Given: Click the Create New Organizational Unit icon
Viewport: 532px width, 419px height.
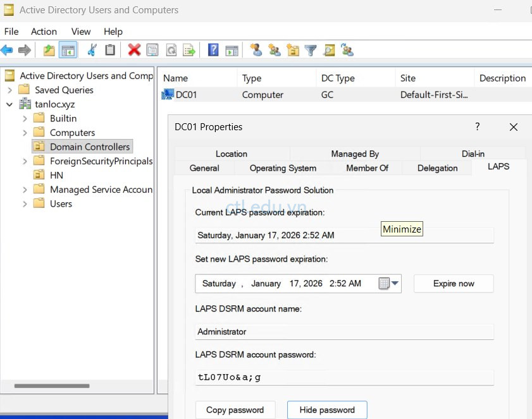Looking at the screenshot, I should [x=292, y=49].
